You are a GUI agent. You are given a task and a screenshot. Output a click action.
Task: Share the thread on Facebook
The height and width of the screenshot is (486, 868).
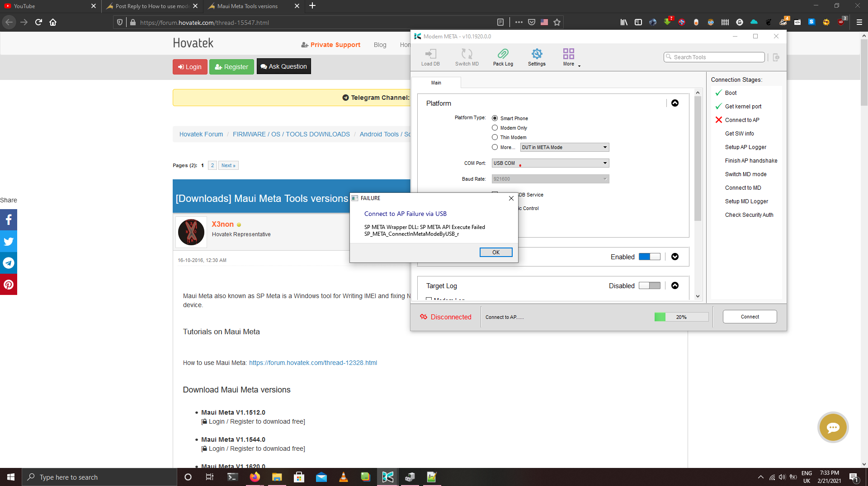pyautogui.click(x=9, y=220)
